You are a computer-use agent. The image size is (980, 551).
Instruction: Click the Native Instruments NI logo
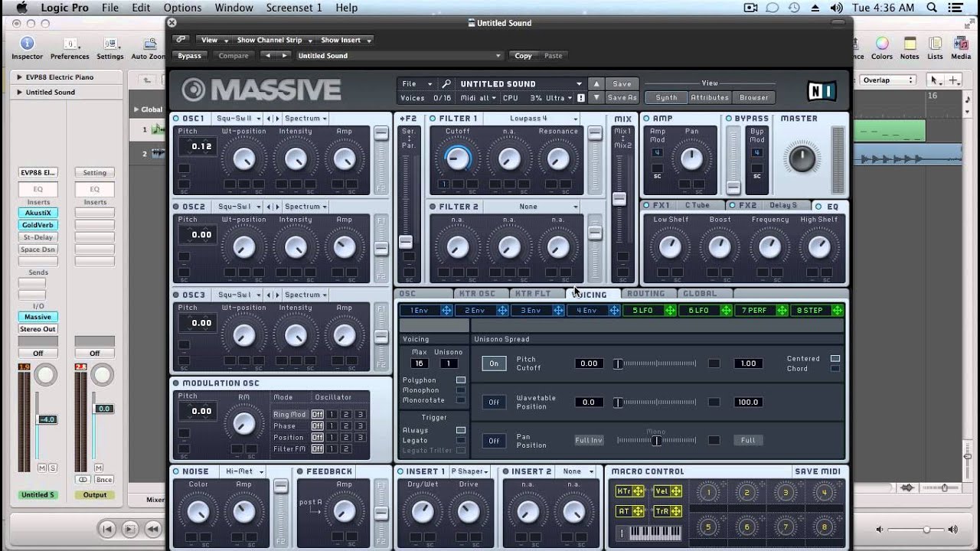(822, 91)
